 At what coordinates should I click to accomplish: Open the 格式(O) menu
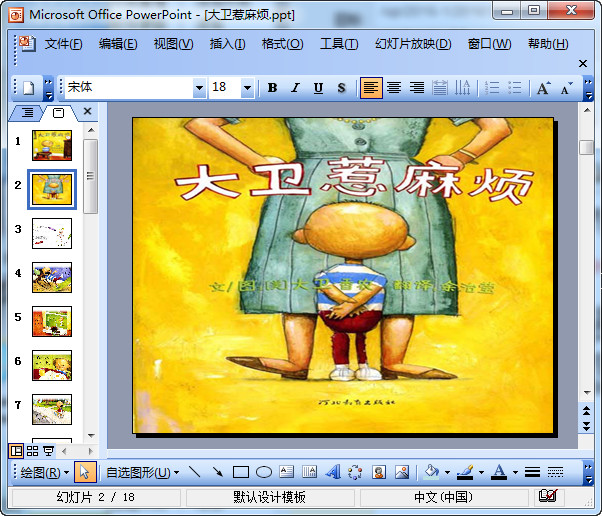click(x=283, y=44)
